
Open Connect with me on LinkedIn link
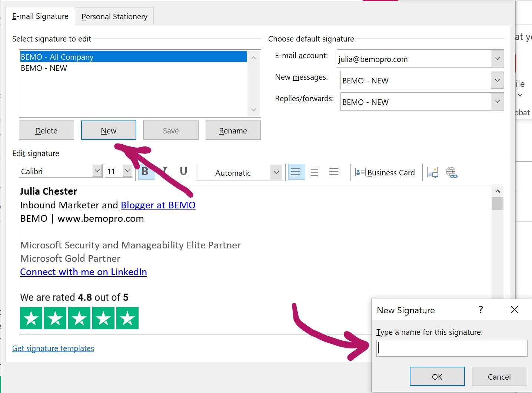point(83,272)
